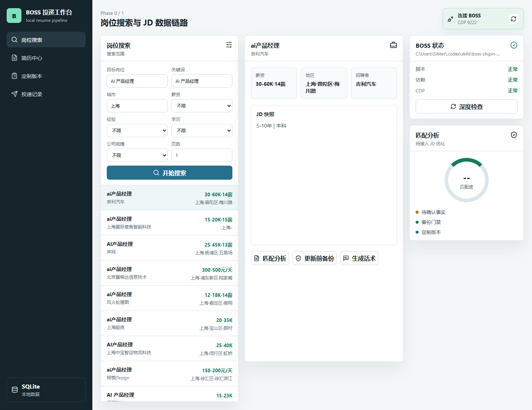Click the filter sliders icon in 岗位搜索 panel
The image size is (532, 410).
229,45
